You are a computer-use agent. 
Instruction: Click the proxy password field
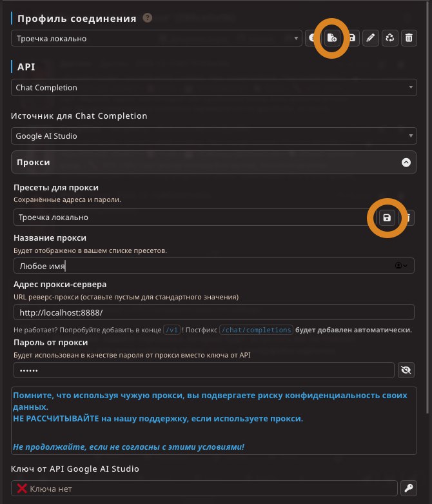[x=204, y=370]
